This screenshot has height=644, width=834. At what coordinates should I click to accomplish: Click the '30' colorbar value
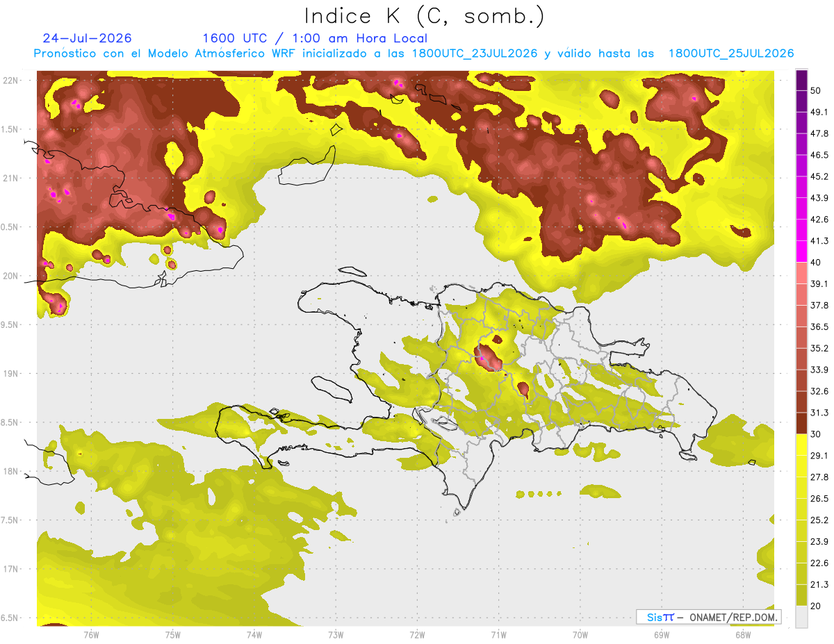(x=816, y=434)
